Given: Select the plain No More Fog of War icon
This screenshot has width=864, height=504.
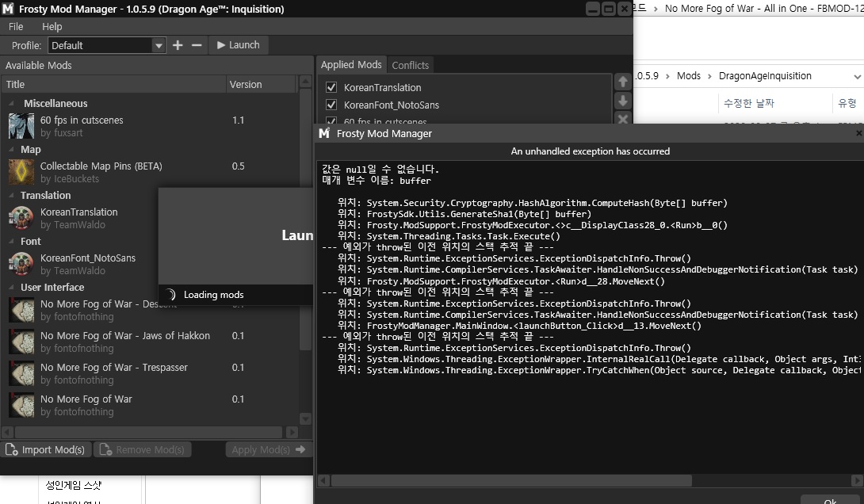Looking at the screenshot, I should (21, 405).
